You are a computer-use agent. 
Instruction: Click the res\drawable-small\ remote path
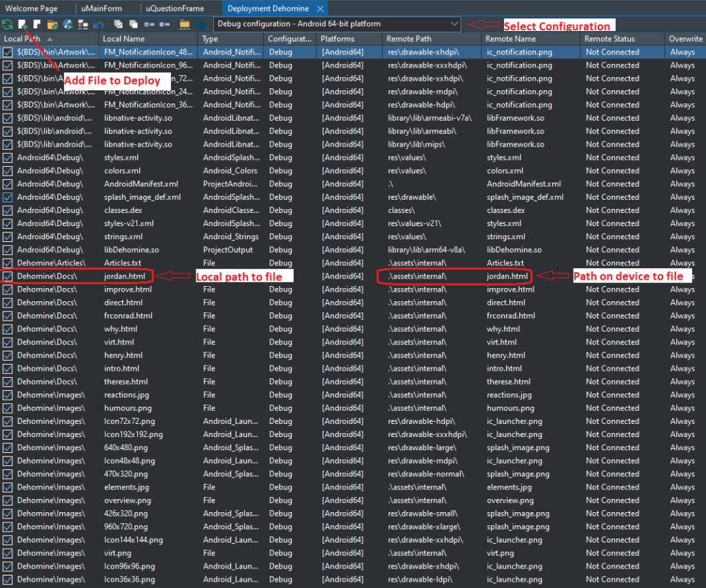pos(423,514)
